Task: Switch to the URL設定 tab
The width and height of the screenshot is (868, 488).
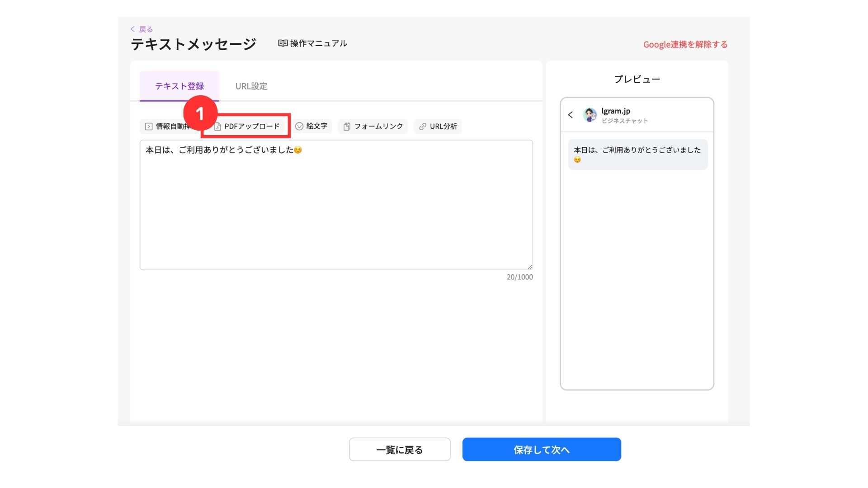Action: coord(251,86)
